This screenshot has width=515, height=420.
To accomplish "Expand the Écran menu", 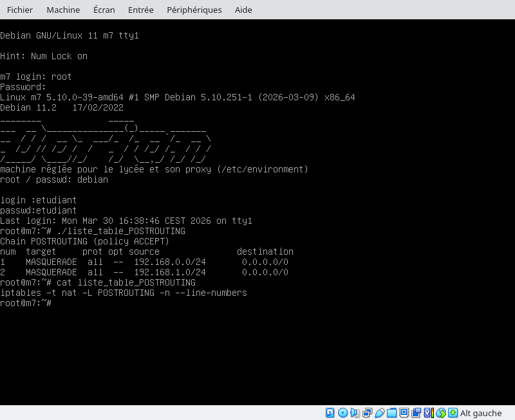I will click(104, 10).
